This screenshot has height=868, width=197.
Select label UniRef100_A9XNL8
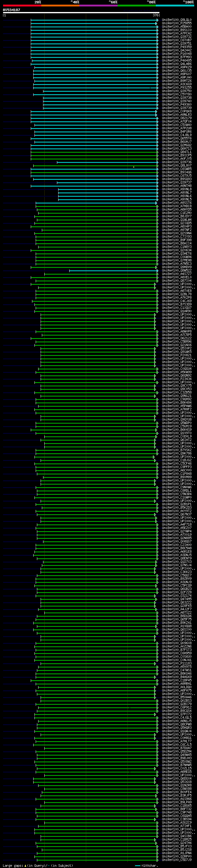(177, 189)
